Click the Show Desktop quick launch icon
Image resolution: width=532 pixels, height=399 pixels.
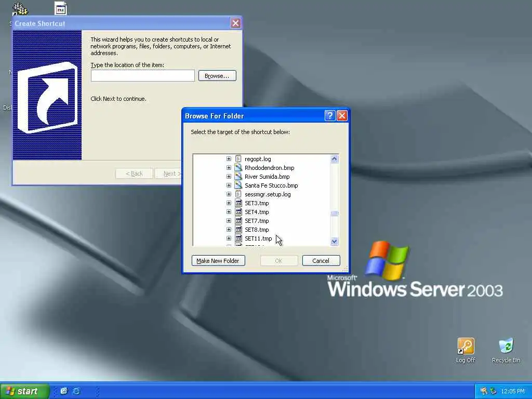pyautogui.click(x=64, y=391)
